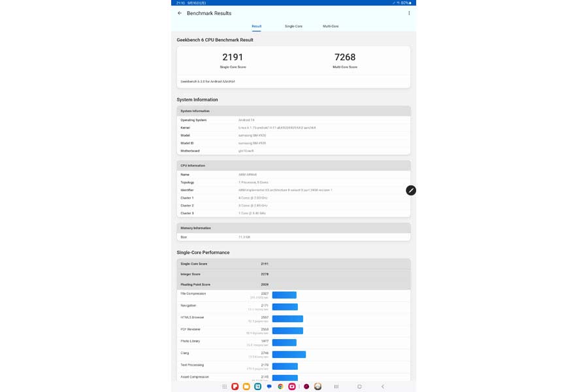588x392 pixels.
Task: Select the Cluster 3 cores value
Action: [252, 213]
